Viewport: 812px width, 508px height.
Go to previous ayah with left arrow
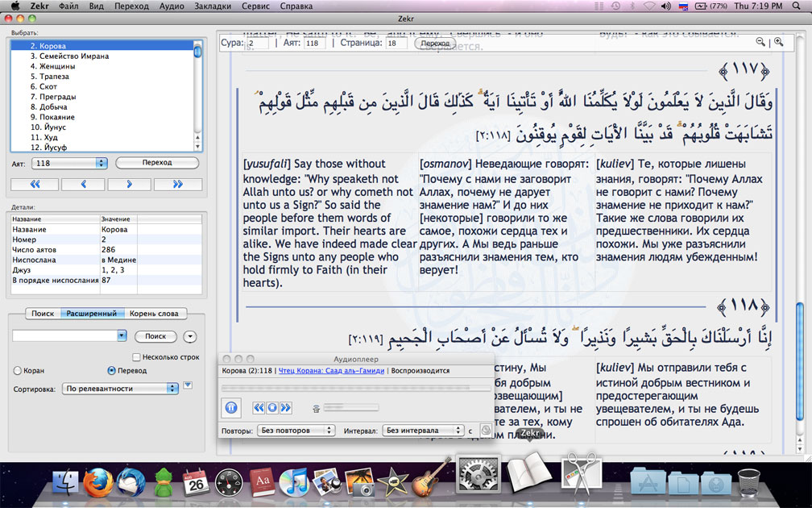click(x=83, y=184)
